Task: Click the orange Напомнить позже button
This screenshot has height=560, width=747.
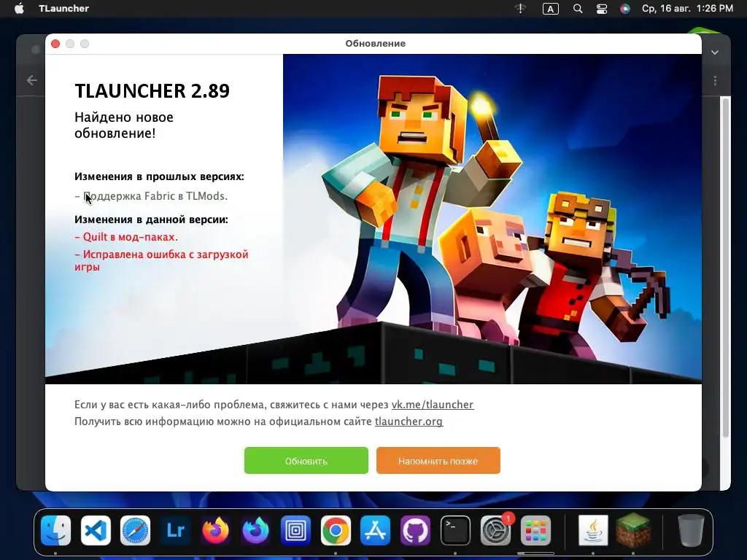Action: tap(438, 461)
